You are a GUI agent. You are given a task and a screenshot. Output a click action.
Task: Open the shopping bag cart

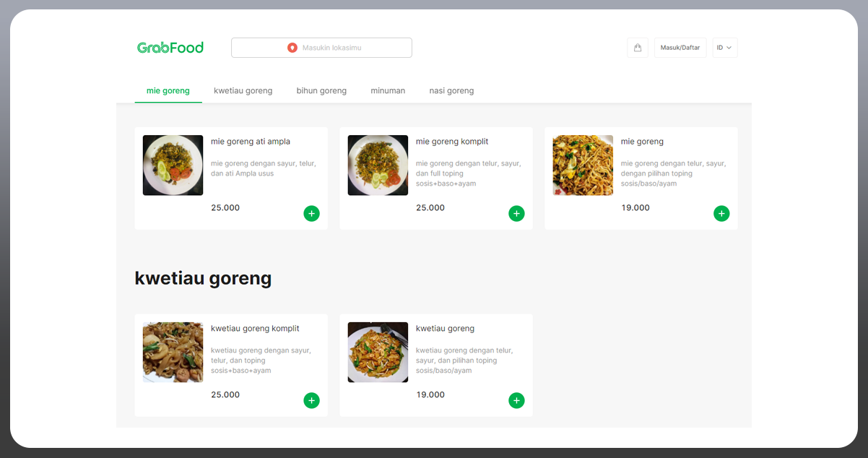[638, 48]
